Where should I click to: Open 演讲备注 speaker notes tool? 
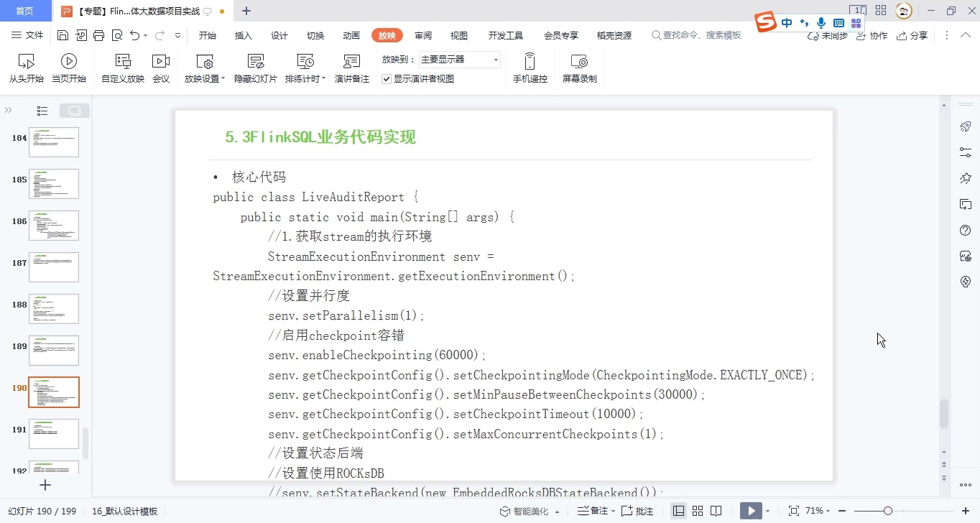point(351,68)
